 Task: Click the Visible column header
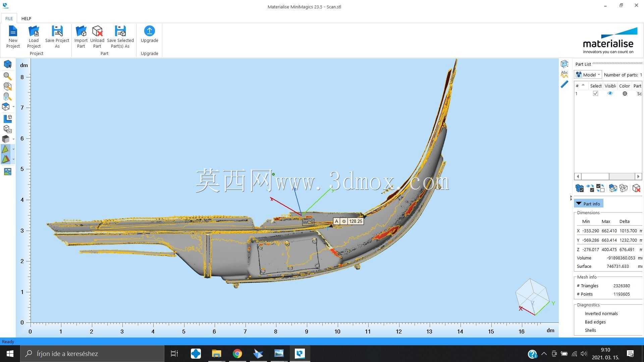[x=610, y=86]
